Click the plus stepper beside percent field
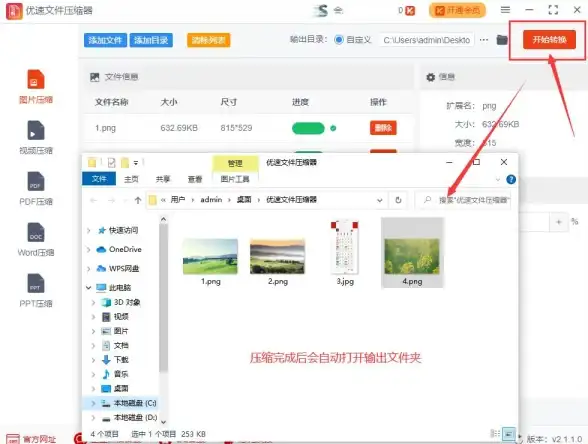The width and height of the screenshot is (588, 444). 559,222
